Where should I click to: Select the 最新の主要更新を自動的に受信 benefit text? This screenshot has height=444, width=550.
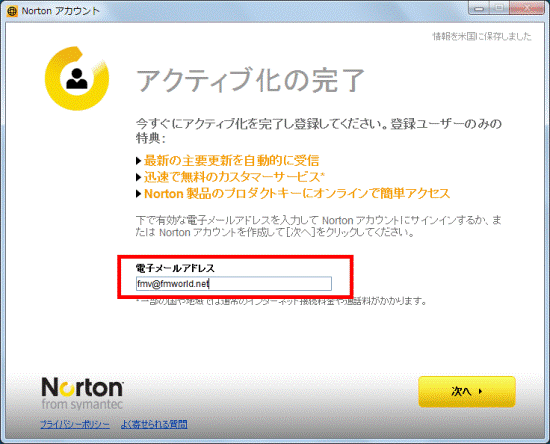tap(232, 161)
